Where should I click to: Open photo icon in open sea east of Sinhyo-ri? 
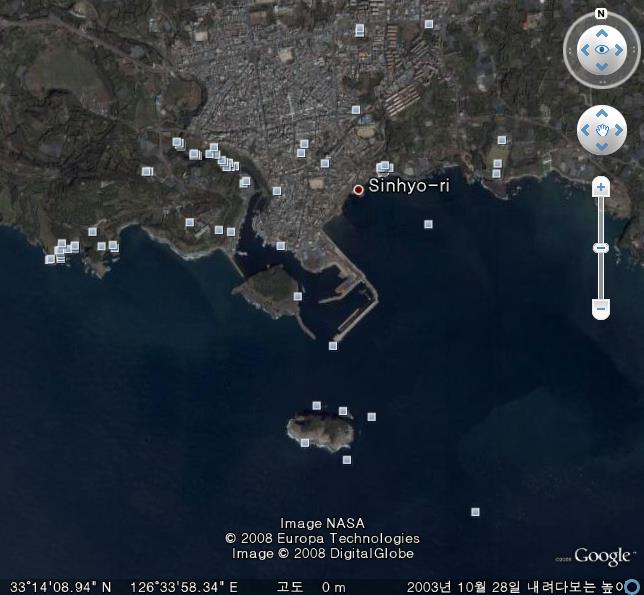pos(428,224)
